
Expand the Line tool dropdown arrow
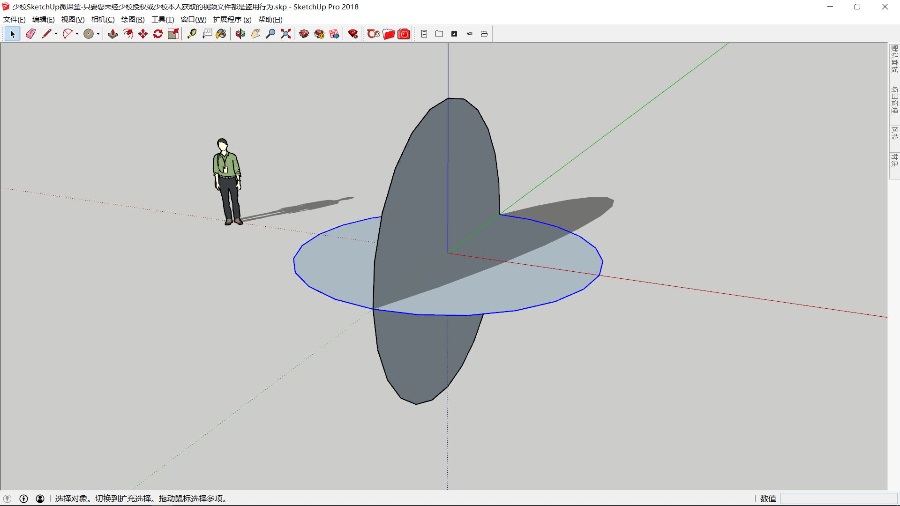click(x=56, y=34)
